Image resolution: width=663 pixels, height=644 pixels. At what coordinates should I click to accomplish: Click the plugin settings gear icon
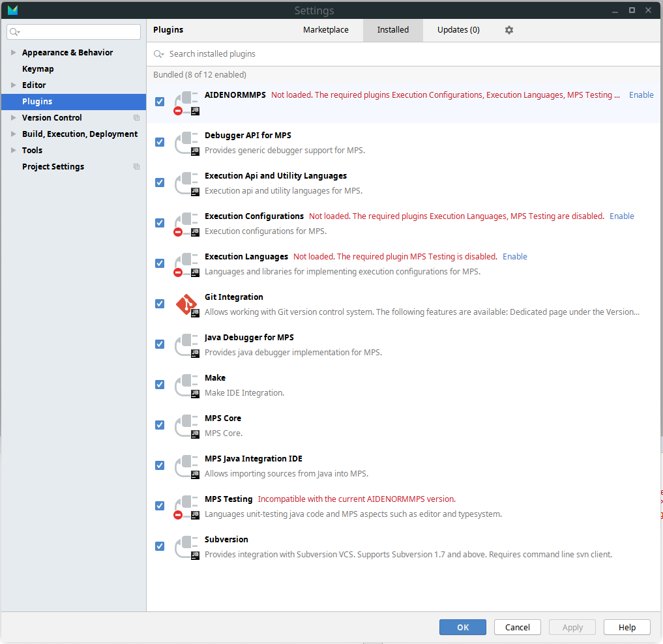(x=509, y=30)
